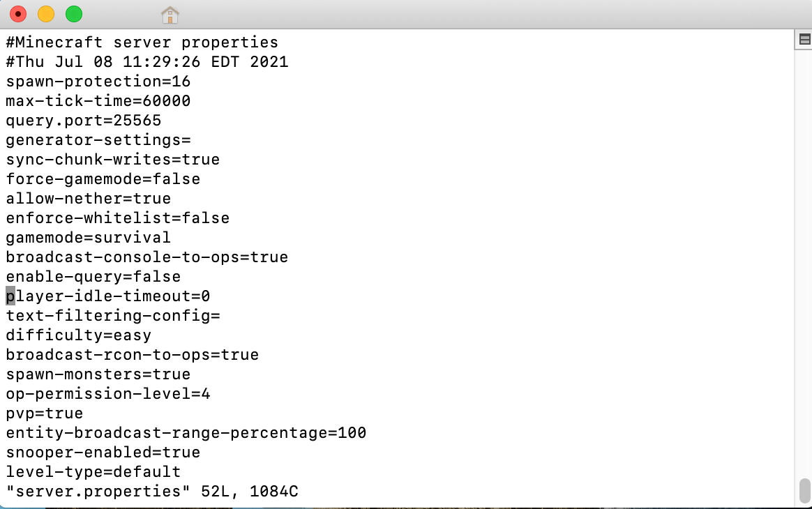The image size is (812, 509).
Task: Place cursor on pvp=true line
Action: pos(44,413)
